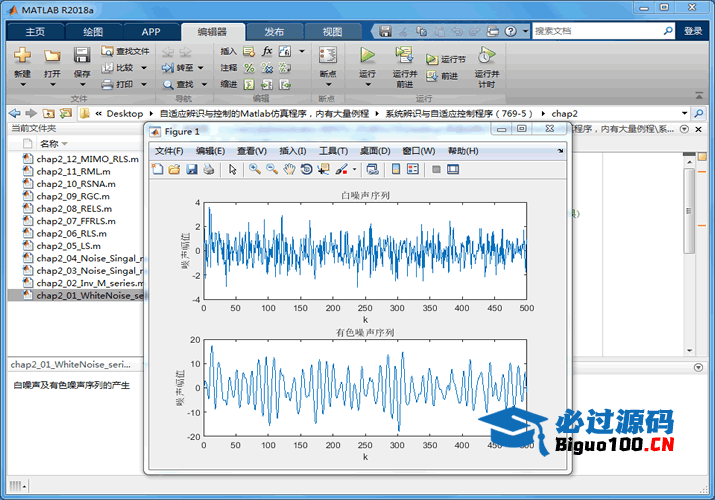715x500 pixels.
Task: Click the 保存 (Save) disk icon
Action: (82, 55)
